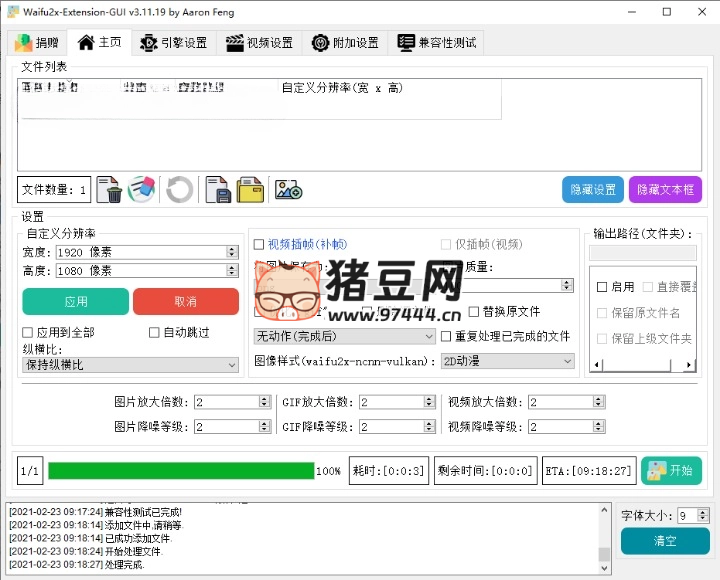Screen dimensions: 720x580
Task: Click the 已成功添加文件 log line
Action: coord(90,538)
